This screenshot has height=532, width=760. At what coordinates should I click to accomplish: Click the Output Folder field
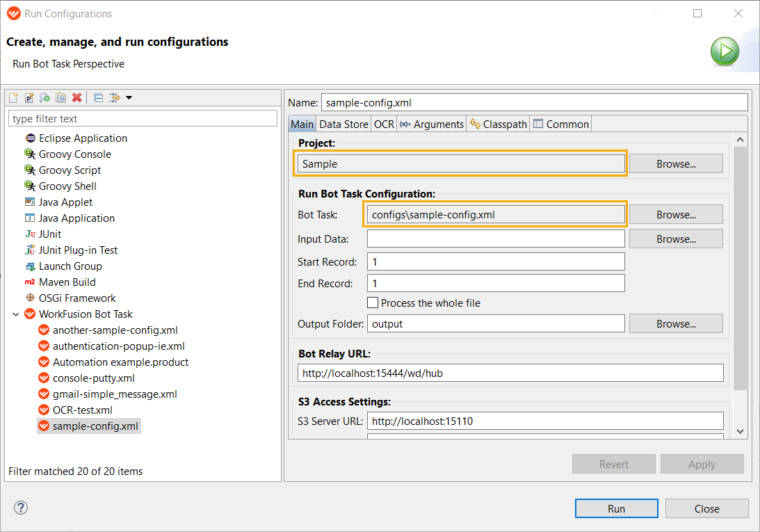click(496, 324)
